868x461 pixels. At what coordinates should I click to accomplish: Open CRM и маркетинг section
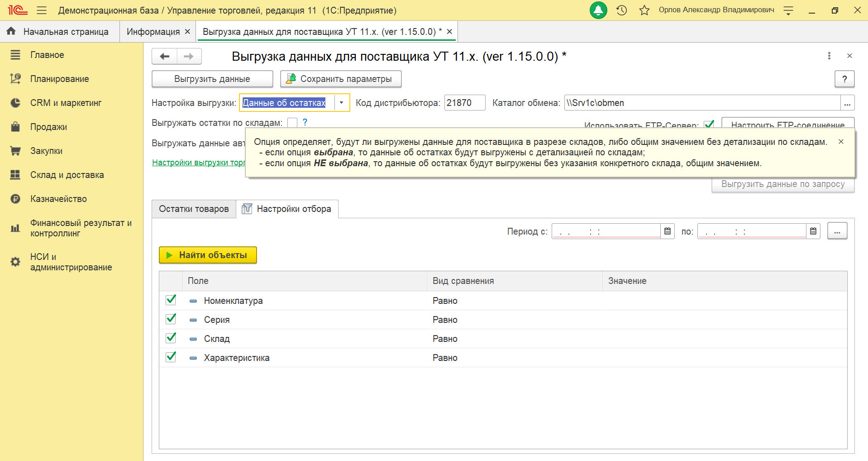click(x=66, y=103)
